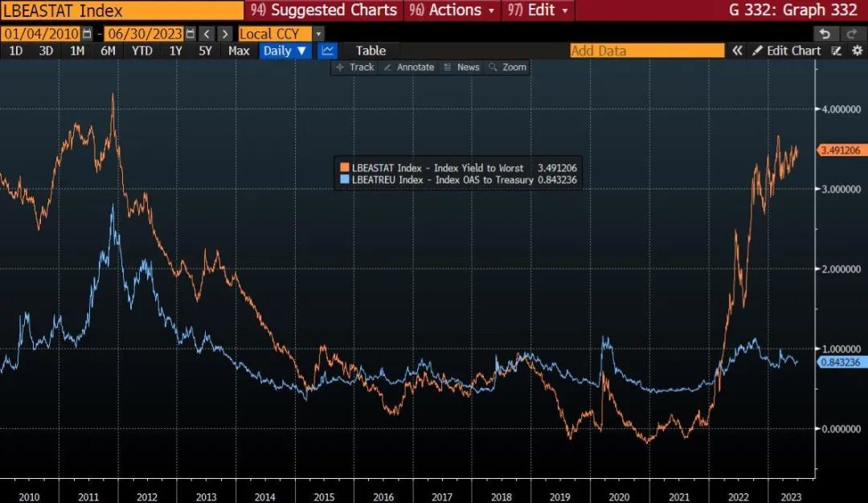This screenshot has height=503, width=868.
Task: Enable the Track crosshair tool
Action: 354,67
